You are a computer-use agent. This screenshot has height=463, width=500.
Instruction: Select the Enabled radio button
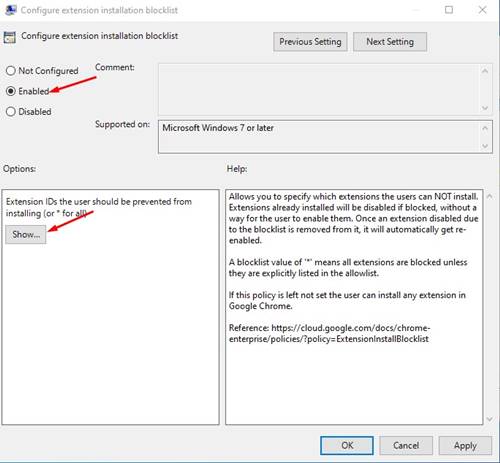(11, 91)
